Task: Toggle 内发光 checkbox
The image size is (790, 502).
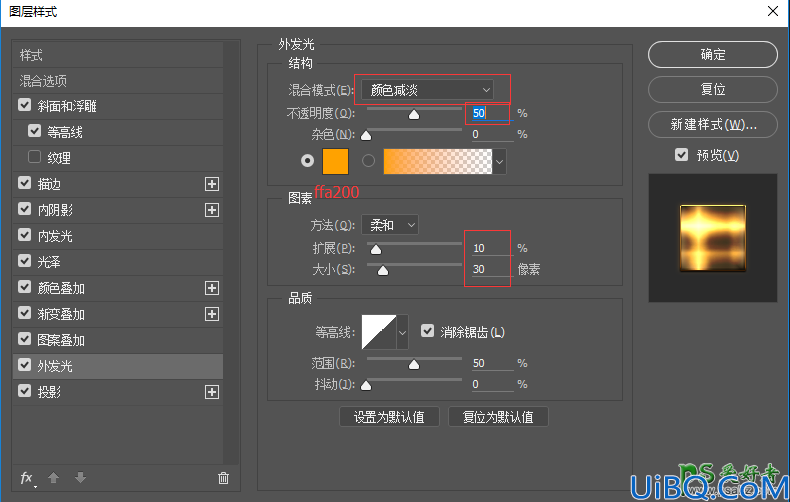Action: tap(25, 235)
